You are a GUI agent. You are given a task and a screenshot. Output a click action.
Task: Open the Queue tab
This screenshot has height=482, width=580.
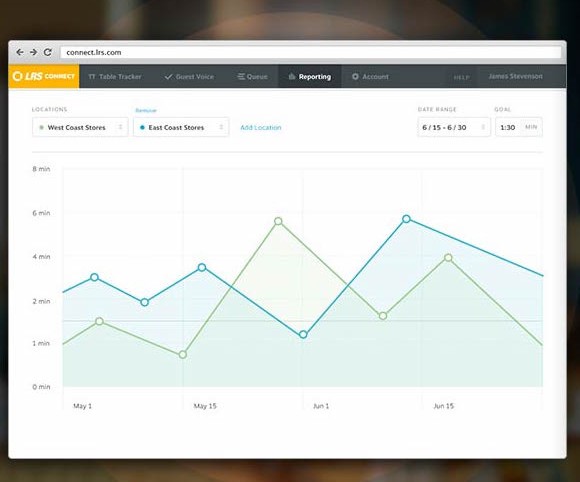pos(253,77)
